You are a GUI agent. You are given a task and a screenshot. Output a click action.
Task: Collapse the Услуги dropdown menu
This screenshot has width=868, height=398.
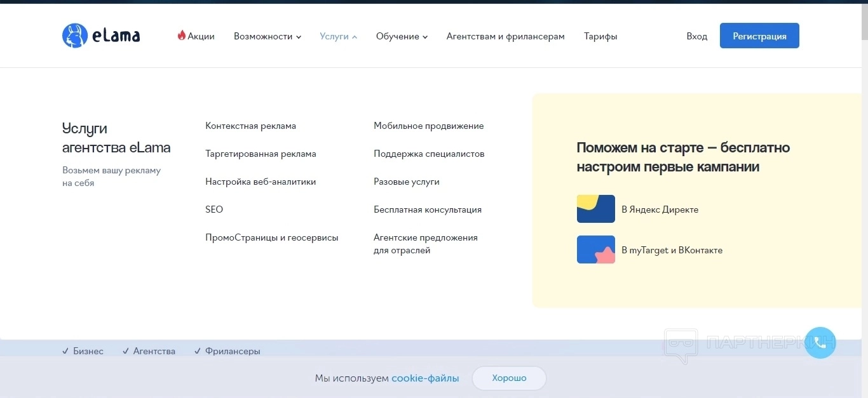338,37
